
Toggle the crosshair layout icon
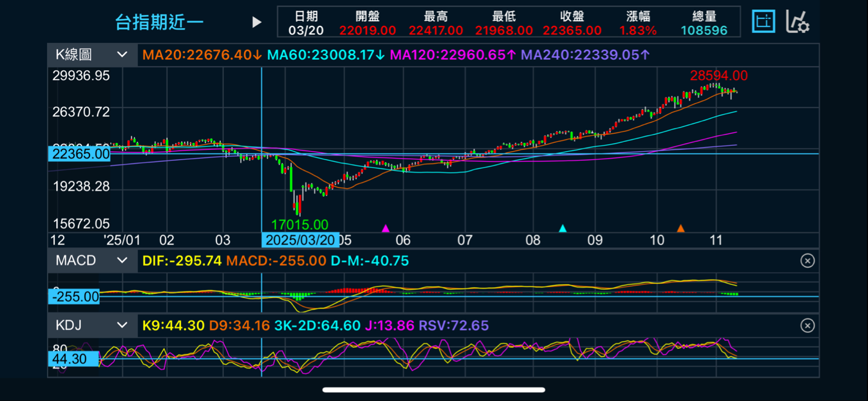pos(763,22)
